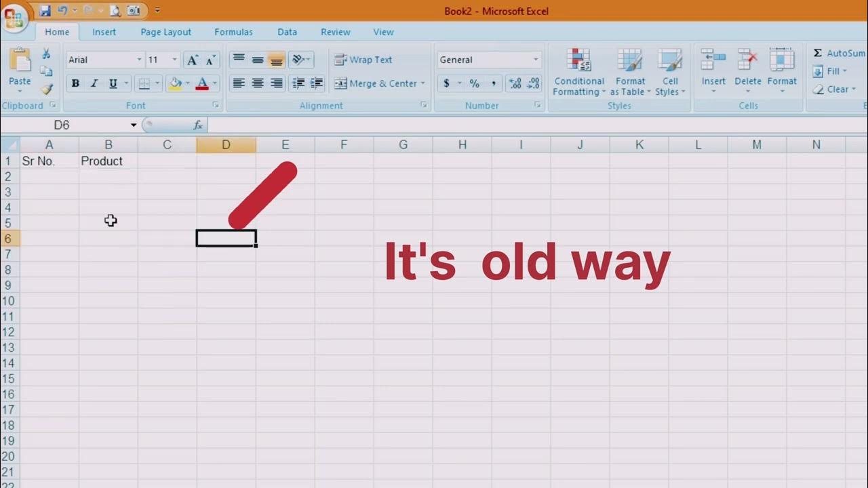The height and width of the screenshot is (488, 868).
Task: Apply the yellow fill color
Action: tap(176, 83)
